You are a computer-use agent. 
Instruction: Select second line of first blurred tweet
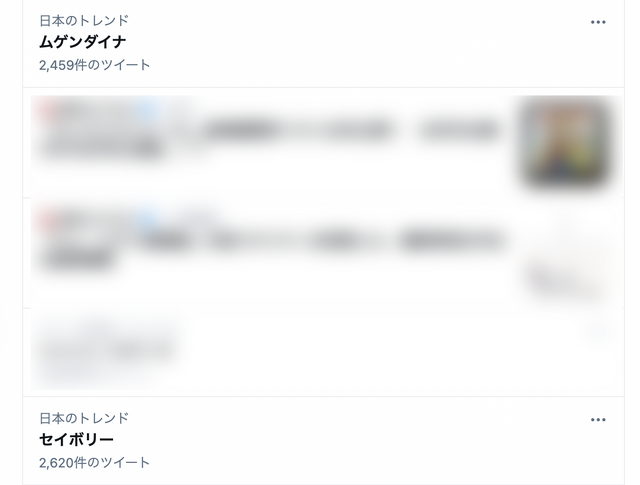click(x=102, y=149)
